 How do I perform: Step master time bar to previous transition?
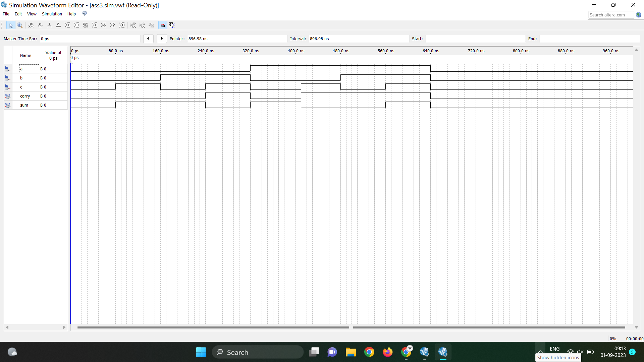(148, 39)
